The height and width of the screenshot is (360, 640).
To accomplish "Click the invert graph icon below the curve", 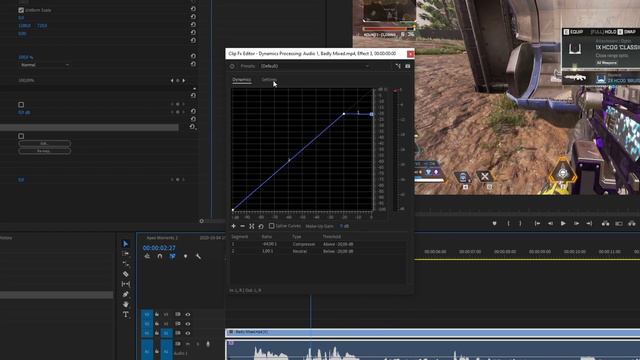I will 252,226.
